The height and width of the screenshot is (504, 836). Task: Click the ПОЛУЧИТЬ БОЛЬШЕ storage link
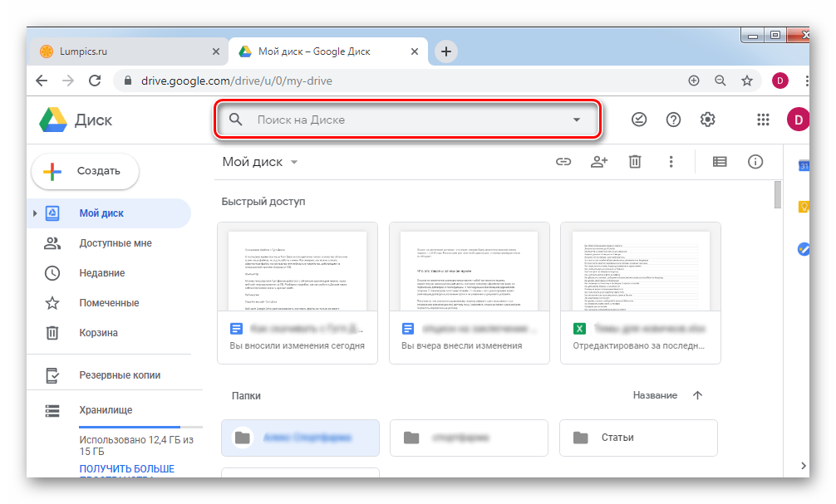click(x=126, y=470)
